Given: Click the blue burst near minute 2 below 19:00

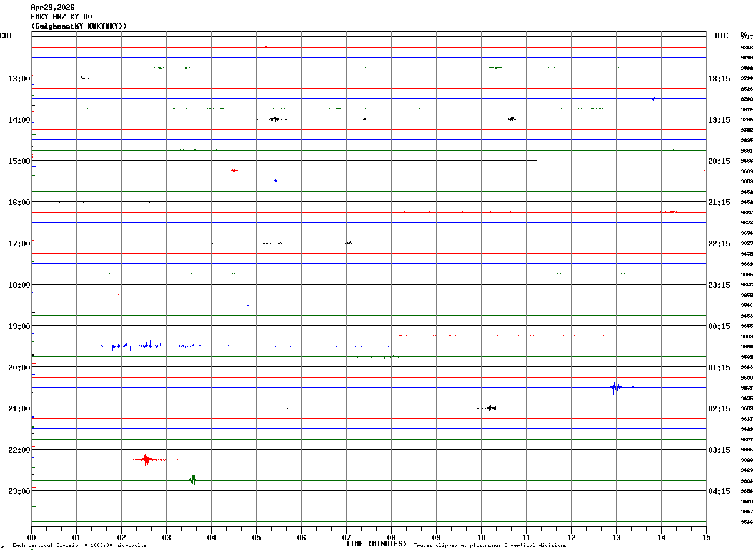Looking at the screenshot, I should point(136,345).
